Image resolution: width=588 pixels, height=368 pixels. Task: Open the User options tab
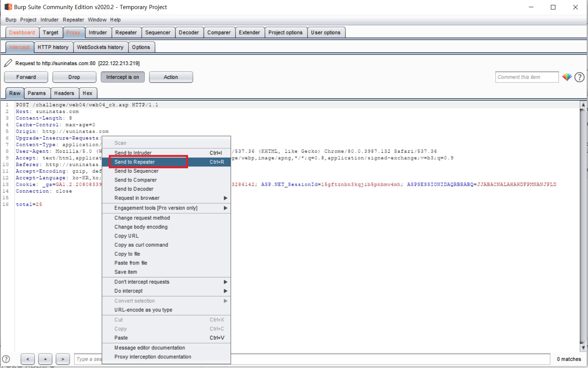coord(326,33)
